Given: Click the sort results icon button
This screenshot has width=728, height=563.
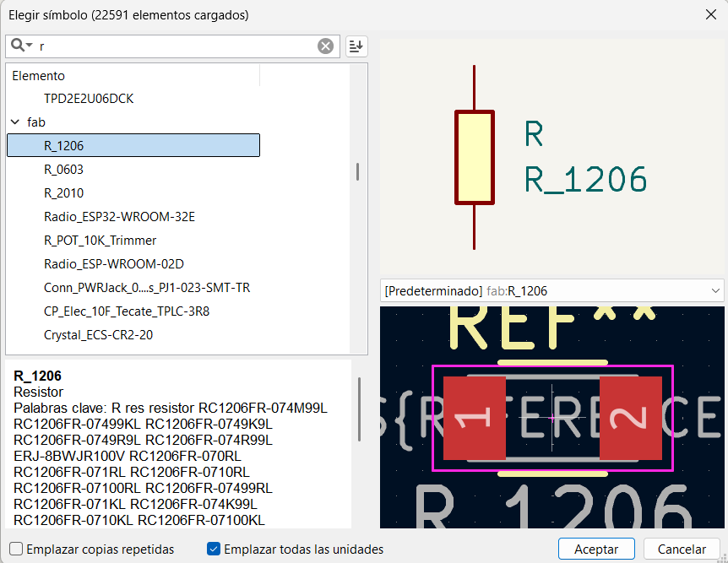Looking at the screenshot, I should 356,46.
